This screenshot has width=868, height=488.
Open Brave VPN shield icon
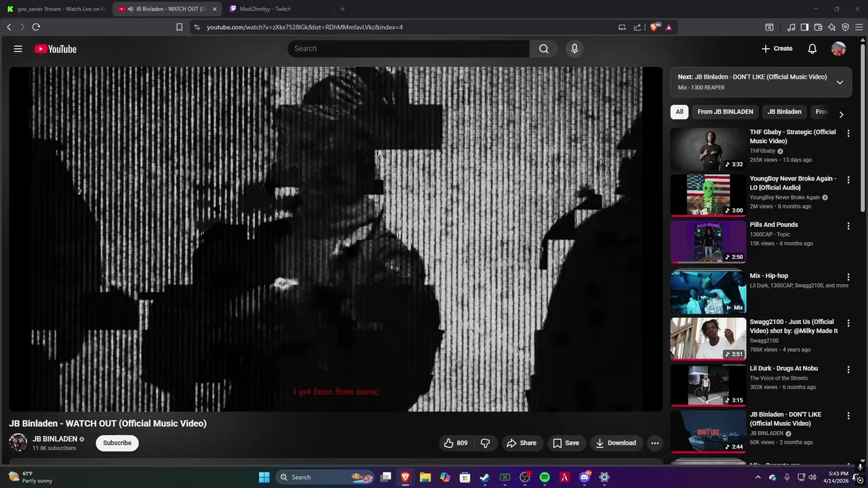coord(845,27)
